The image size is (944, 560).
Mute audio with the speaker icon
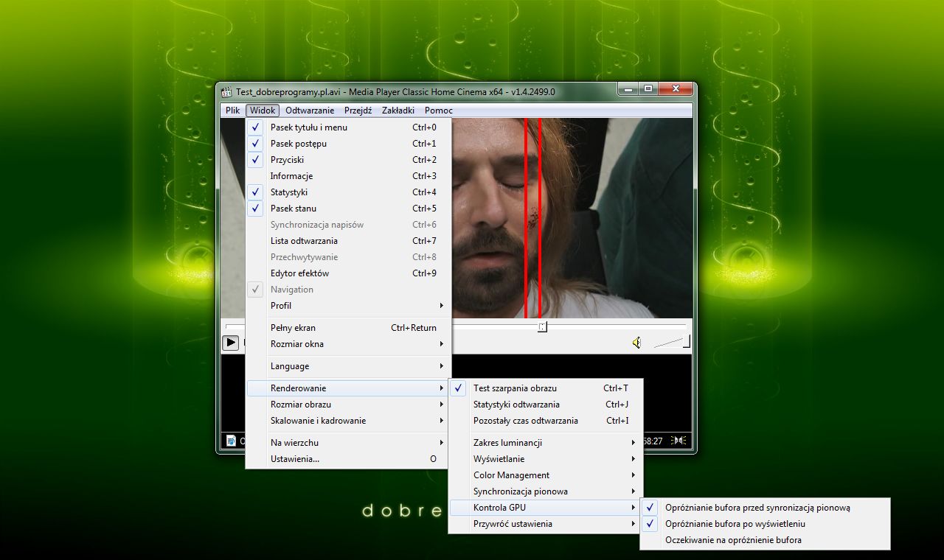pyautogui.click(x=636, y=343)
